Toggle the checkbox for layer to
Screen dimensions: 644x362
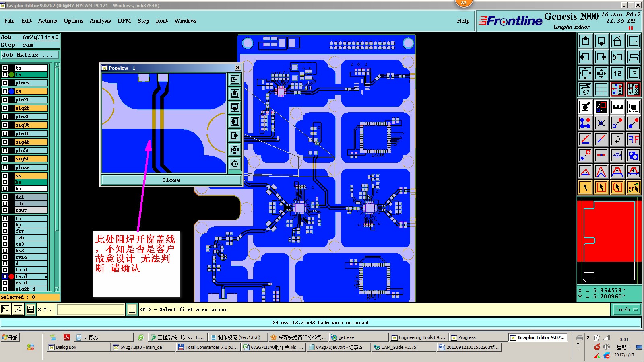tap(5, 68)
